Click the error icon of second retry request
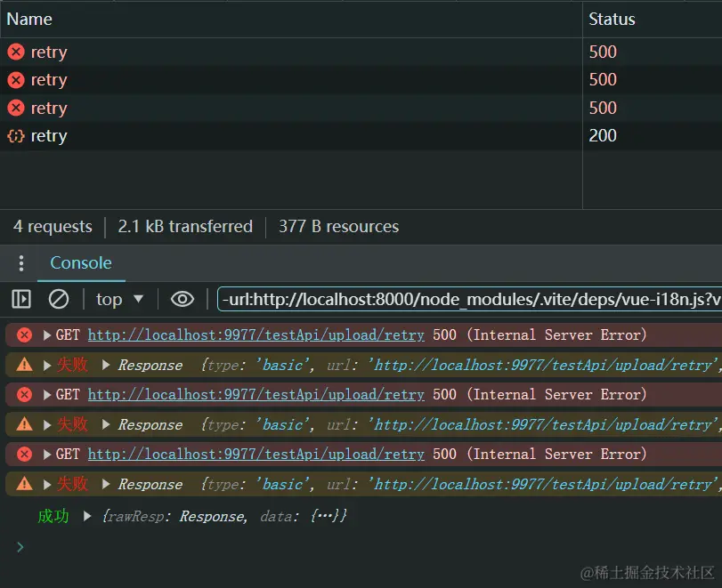Image resolution: width=722 pixels, height=588 pixels. (x=16, y=79)
